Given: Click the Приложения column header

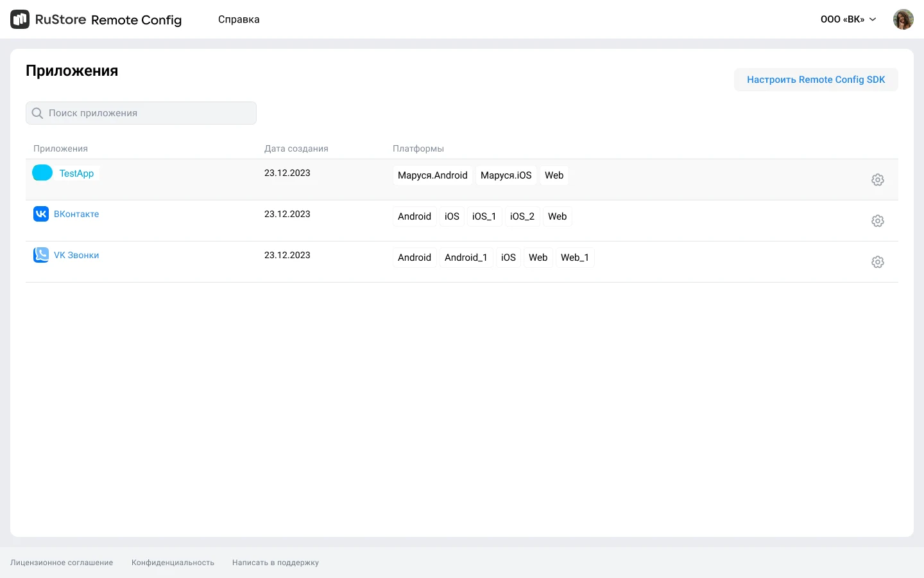Looking at the screenshot, I should point(61,148).
